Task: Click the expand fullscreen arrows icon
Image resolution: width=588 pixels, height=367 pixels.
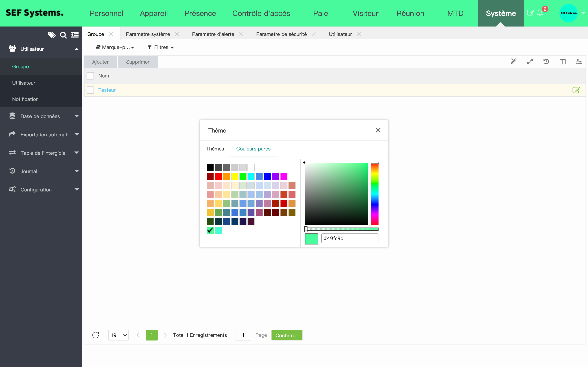Action: click(x=530, y=62)
